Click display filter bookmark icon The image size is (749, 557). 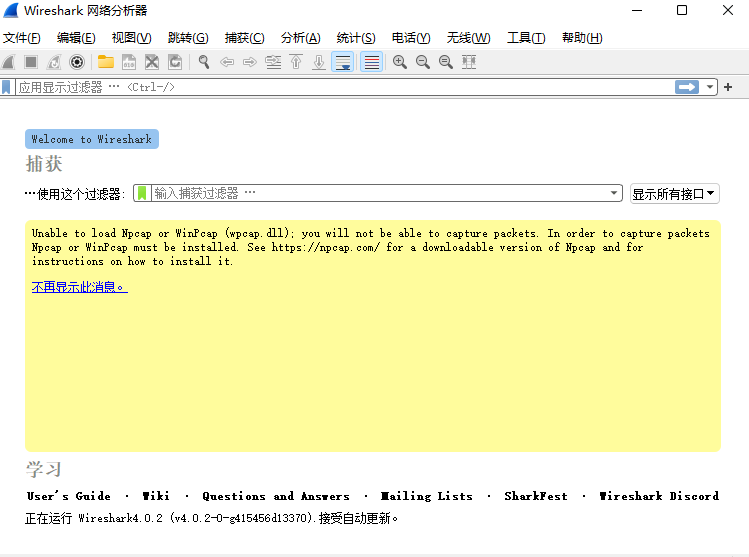tap(6, 87)
